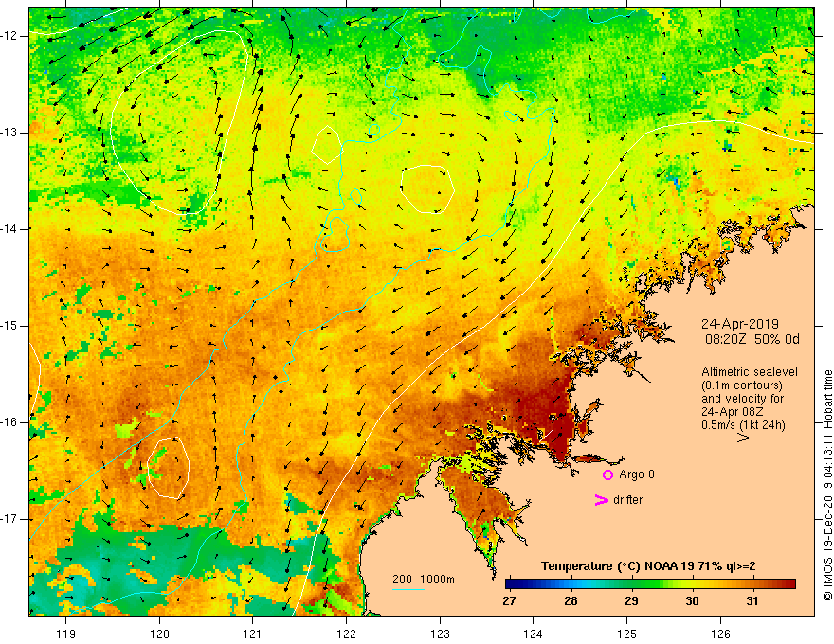Click the text "08:20Z 50% 0d"
Screen dimensions: 834x644
[x=752, y=339]
